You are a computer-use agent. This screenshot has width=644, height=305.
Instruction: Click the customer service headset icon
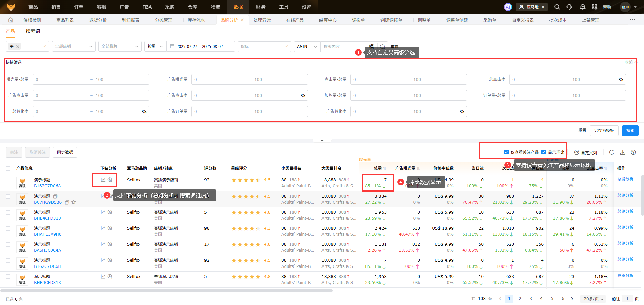pos(569,7)
